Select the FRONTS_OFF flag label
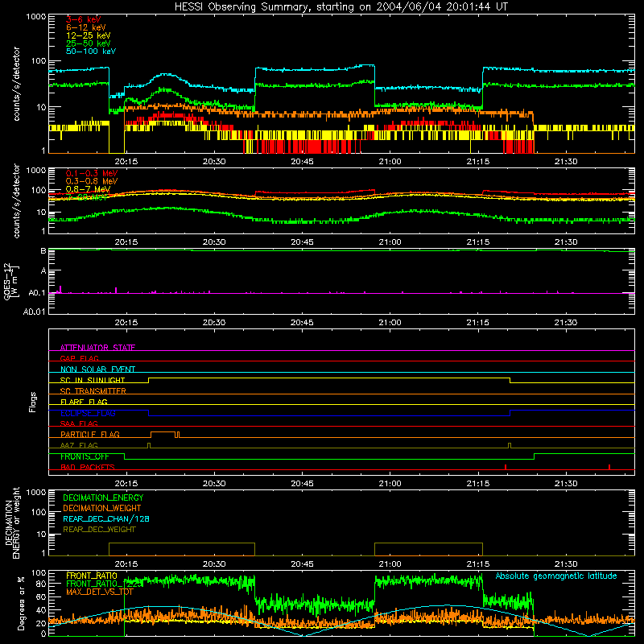644x644 pixels. (x=85, y=456)
